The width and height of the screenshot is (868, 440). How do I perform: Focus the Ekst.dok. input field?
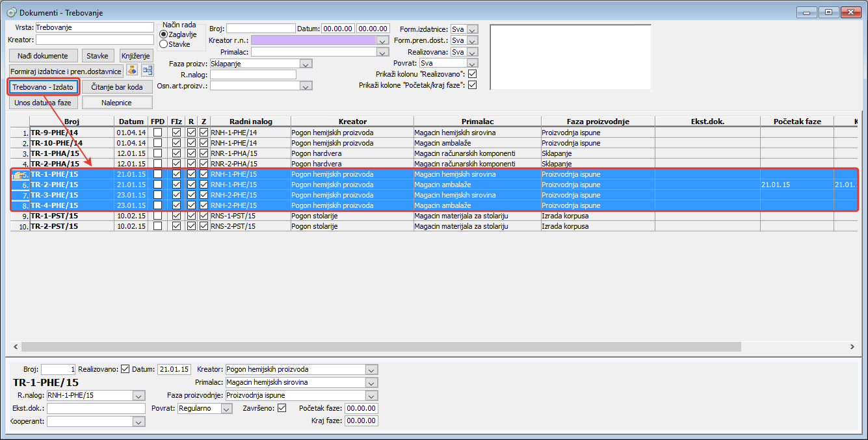[x=96, y=408]
